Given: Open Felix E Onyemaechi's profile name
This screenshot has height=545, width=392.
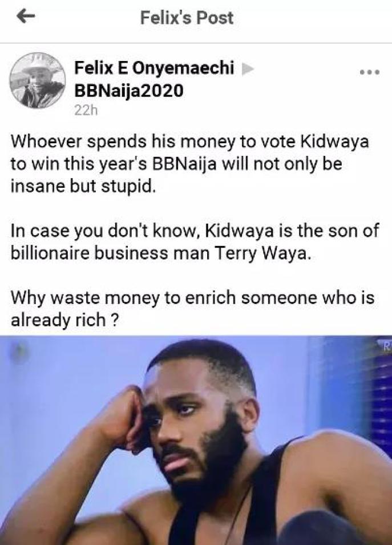Looking at the screenshot, I should point(154,68).
